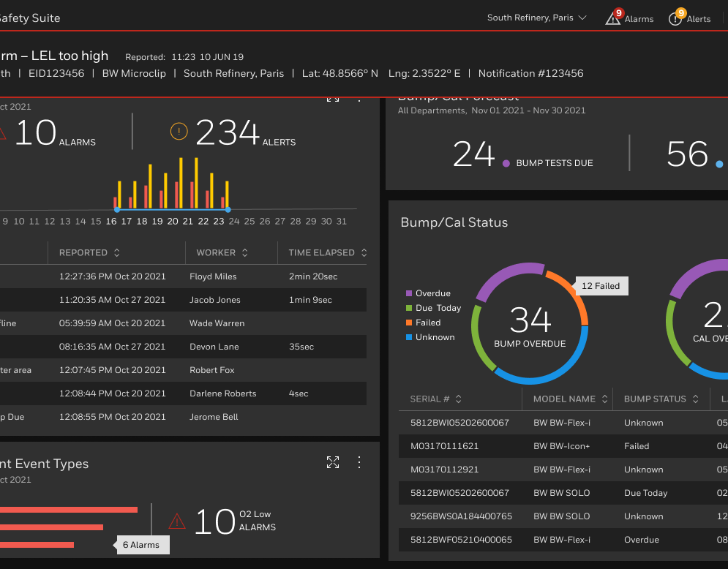Open the Alarms triangle icon with badge
Image resolution: width=728 pixels, height=569 pixels.
[613, 17]
